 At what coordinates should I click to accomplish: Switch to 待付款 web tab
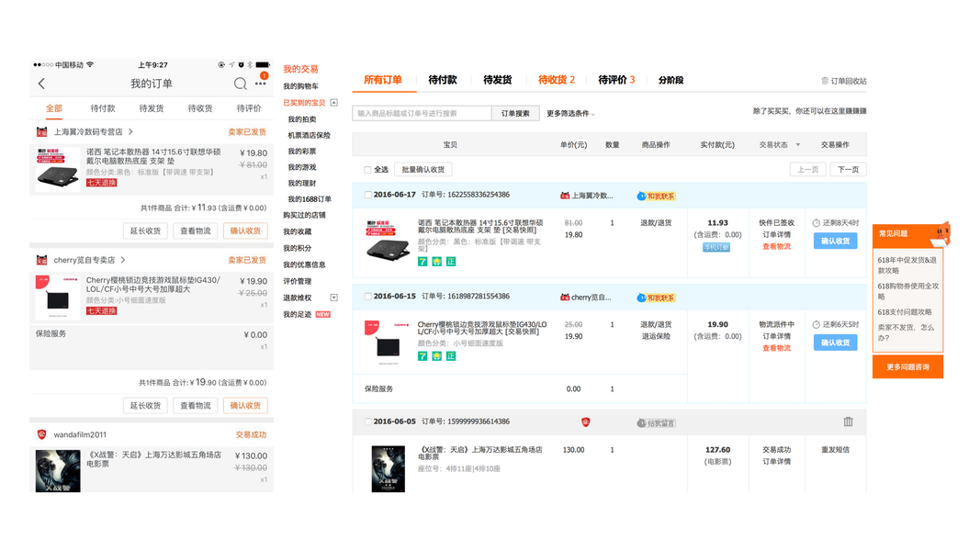tap(443, 80)
